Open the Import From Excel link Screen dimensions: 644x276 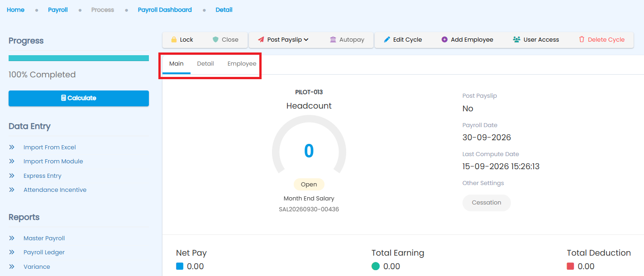50,148
